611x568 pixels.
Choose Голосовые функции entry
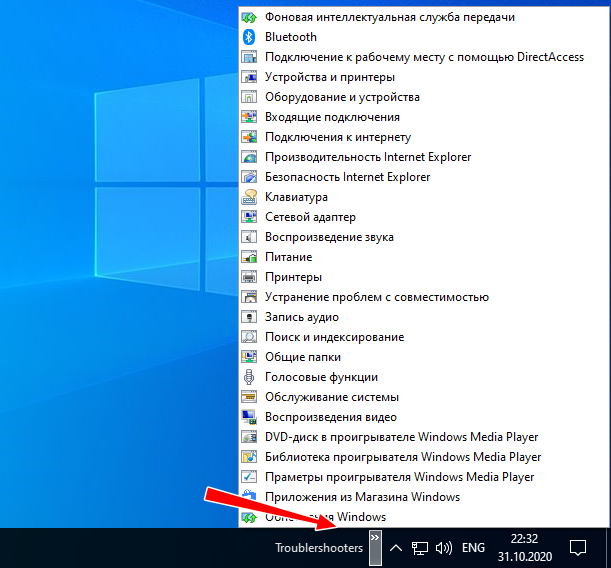pos(321,377)
